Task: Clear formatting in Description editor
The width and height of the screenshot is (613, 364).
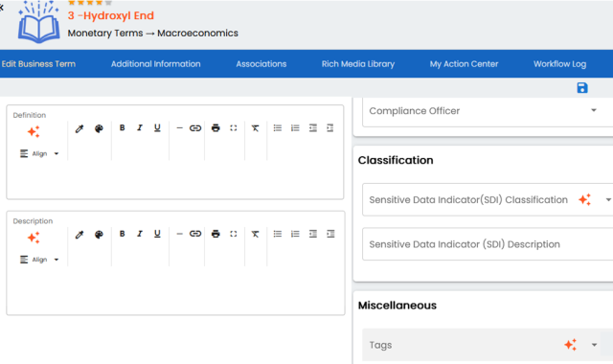Action: tap(255, 234)
